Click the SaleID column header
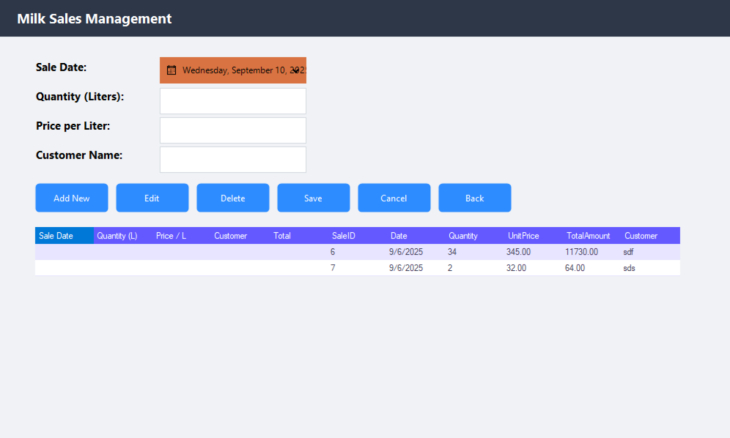Viewport: 730px width, 438px height. click(344, 236)
